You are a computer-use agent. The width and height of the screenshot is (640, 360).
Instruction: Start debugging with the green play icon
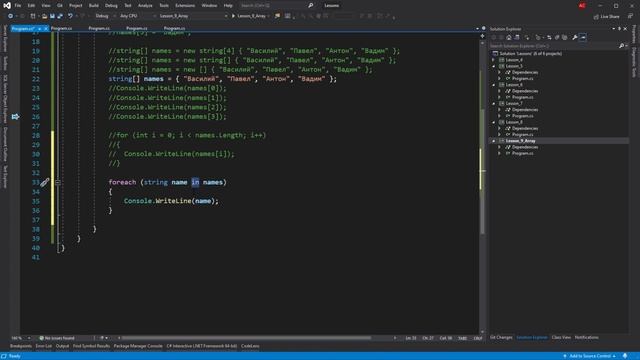(233, 16)
